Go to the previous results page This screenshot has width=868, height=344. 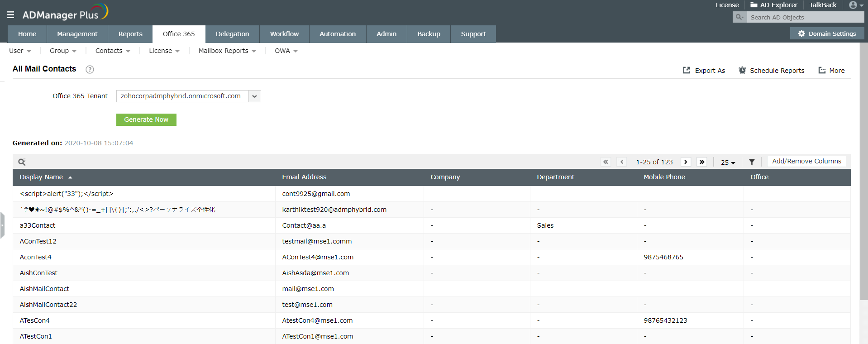tap(622, 162)
